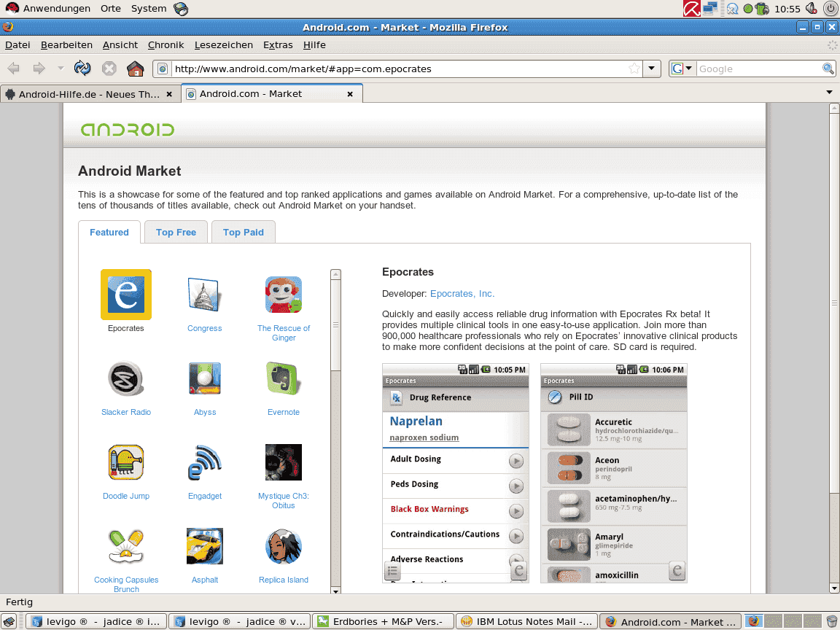Click the Epocrates app icon
Screen dimensions: 840x630
[x=126, y=295]
